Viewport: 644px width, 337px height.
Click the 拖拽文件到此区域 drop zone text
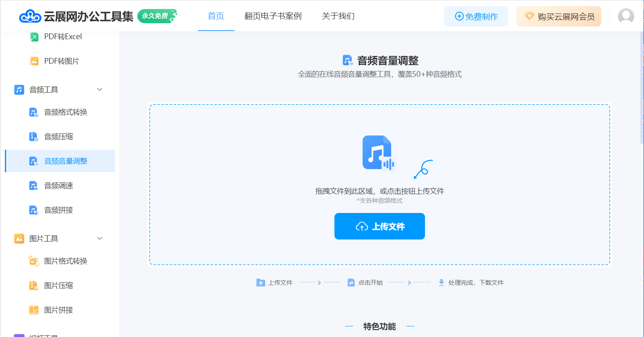[380, 191]
